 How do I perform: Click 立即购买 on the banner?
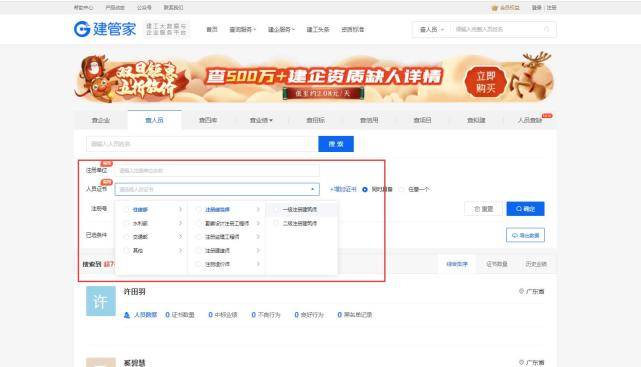[x=486, y=82]
